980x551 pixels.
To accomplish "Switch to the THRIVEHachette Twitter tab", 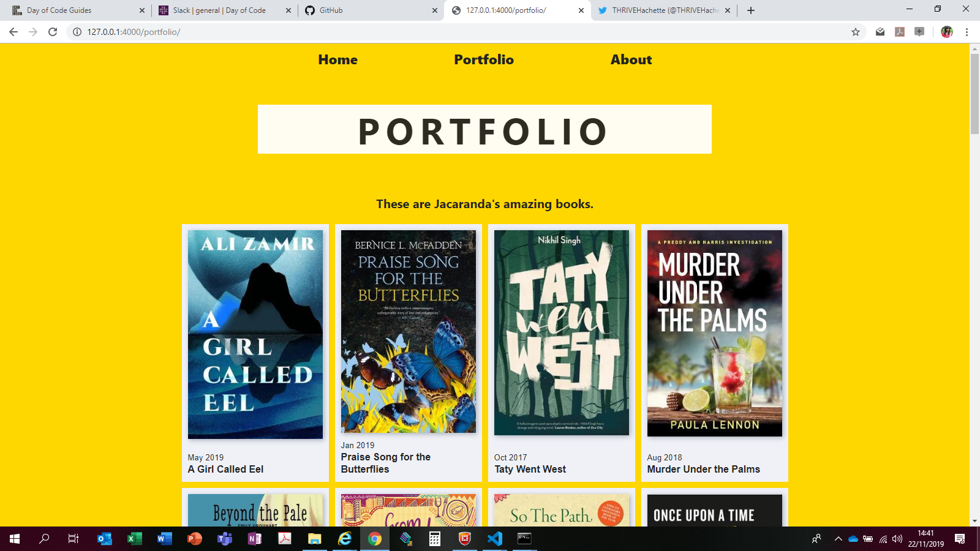I will (665, 10).
